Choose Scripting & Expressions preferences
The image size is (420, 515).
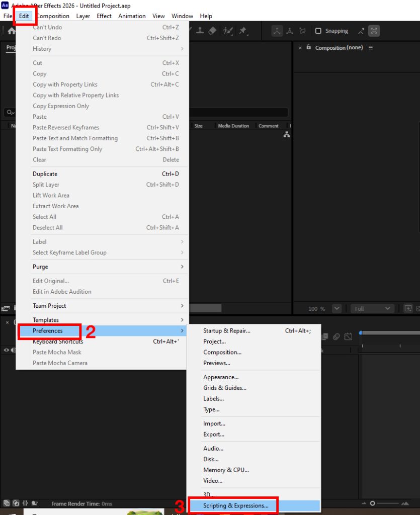254,505
